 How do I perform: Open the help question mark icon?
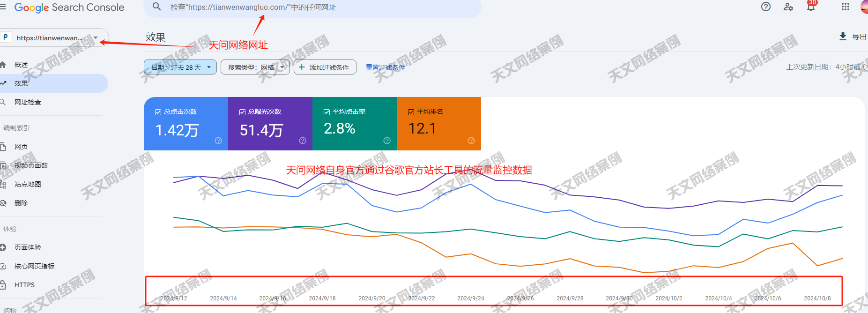click(x=766, y=7)
